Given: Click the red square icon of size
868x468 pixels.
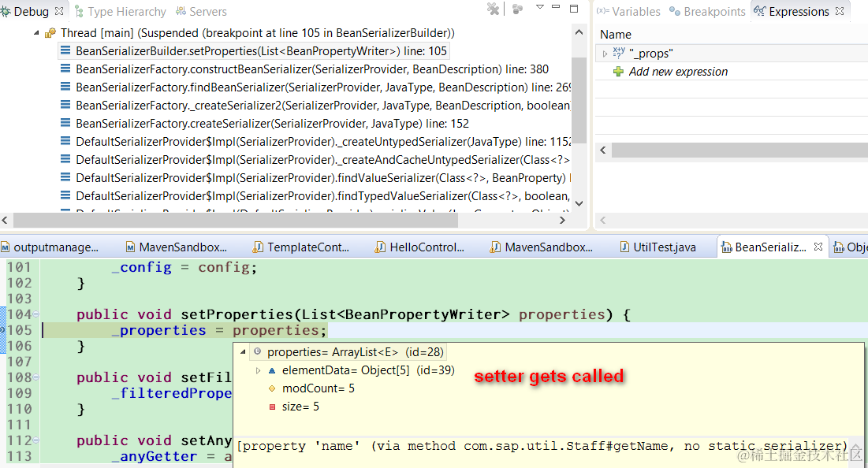Looking at the screenshot, I should click(272, 407).
